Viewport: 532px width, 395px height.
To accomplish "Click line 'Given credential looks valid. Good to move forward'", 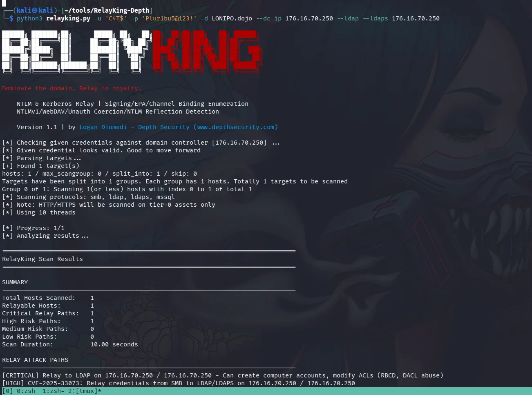I will [x=101, y=150].
